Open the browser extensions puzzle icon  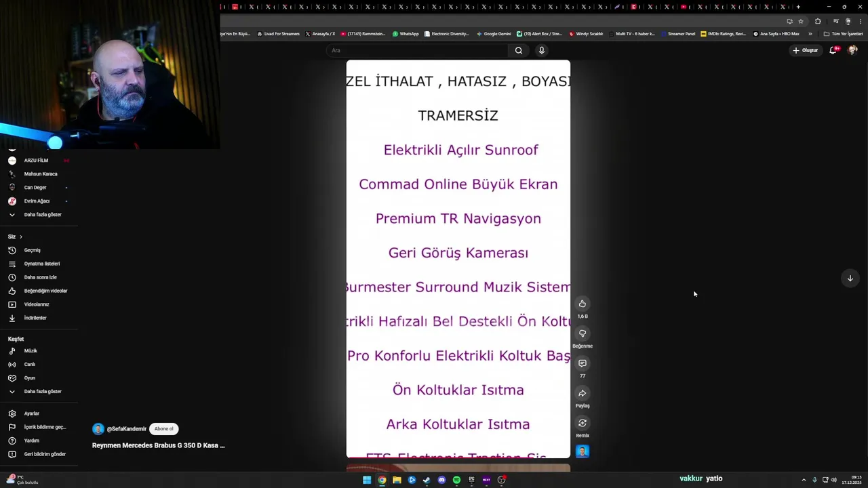[x=818, y=21]
